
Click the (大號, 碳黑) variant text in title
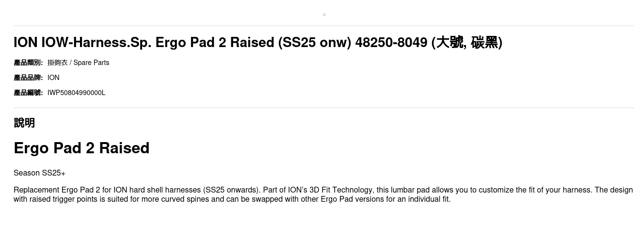[467, 43]
